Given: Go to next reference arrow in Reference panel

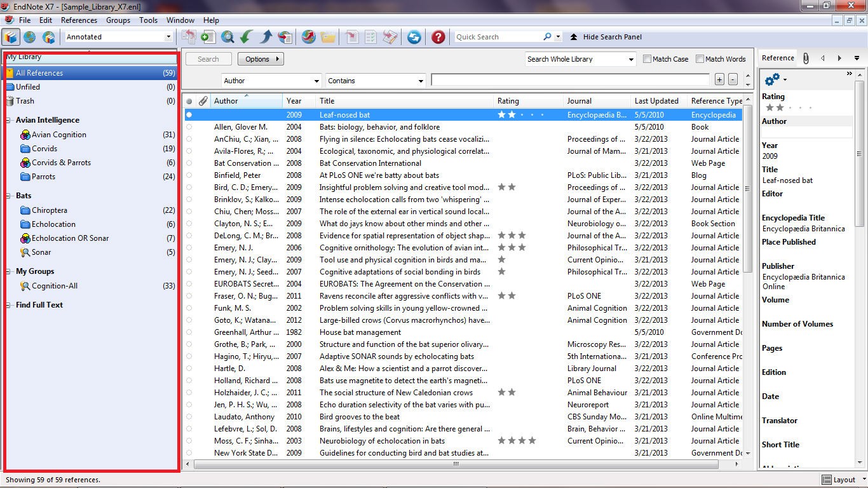Looking at the screenshot, I should point(839,58).
